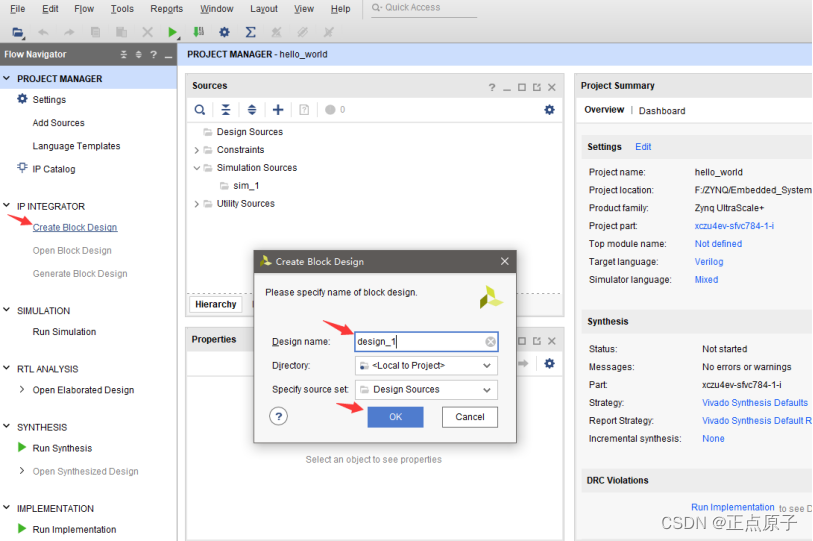
Task: Open the Directory dropdown
Action: (486, 366)
